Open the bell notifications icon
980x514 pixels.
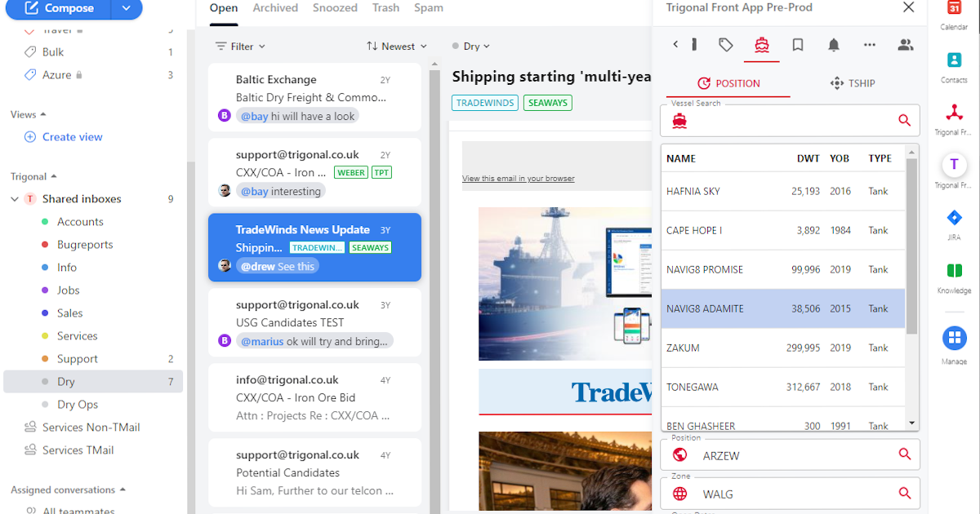point(834,45)
